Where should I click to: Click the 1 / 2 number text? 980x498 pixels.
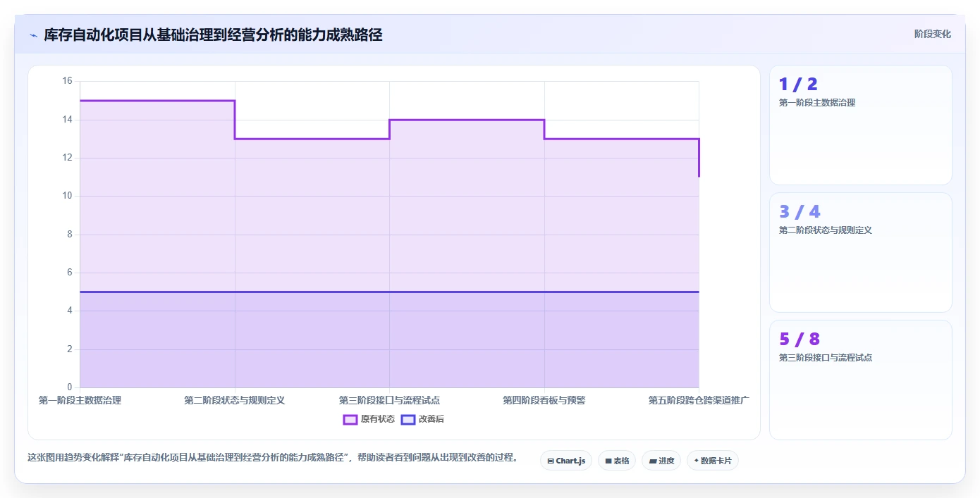(798, 85)
